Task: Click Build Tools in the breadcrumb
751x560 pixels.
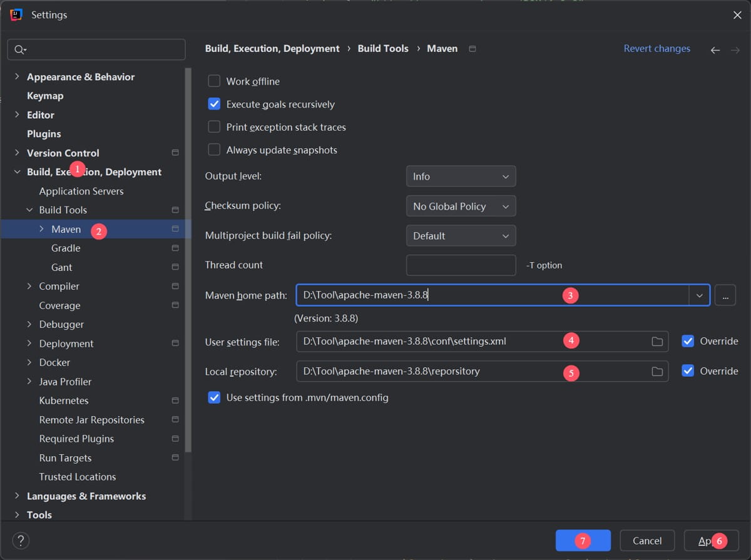Action: tap(383, 49)
